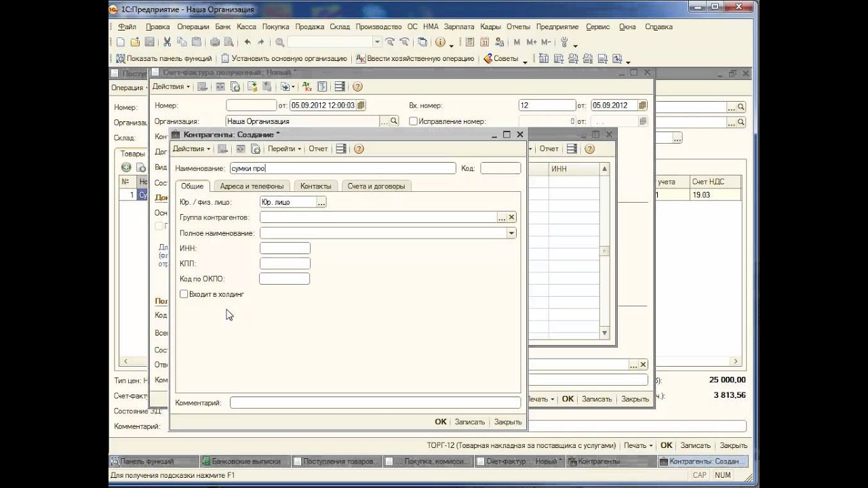868x488 pixels.
Task: Click the Cut scissors icon
Action: tap(167, 42)
